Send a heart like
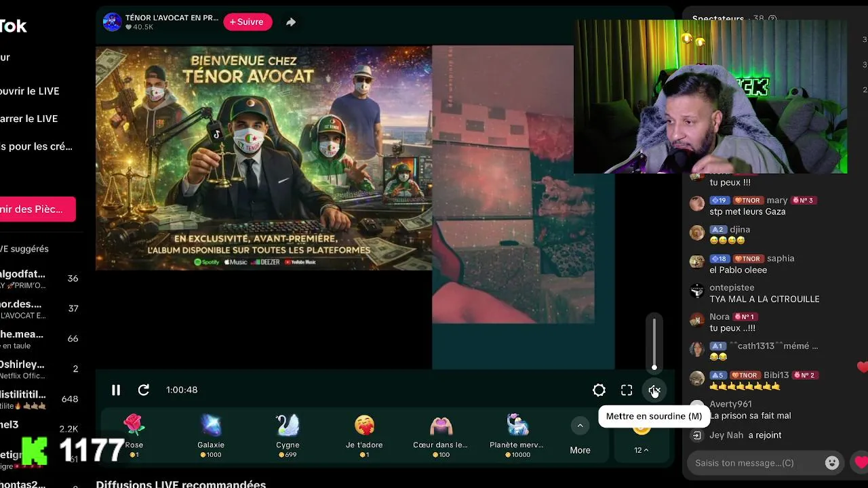868x488 pixels. pos(861,463)
